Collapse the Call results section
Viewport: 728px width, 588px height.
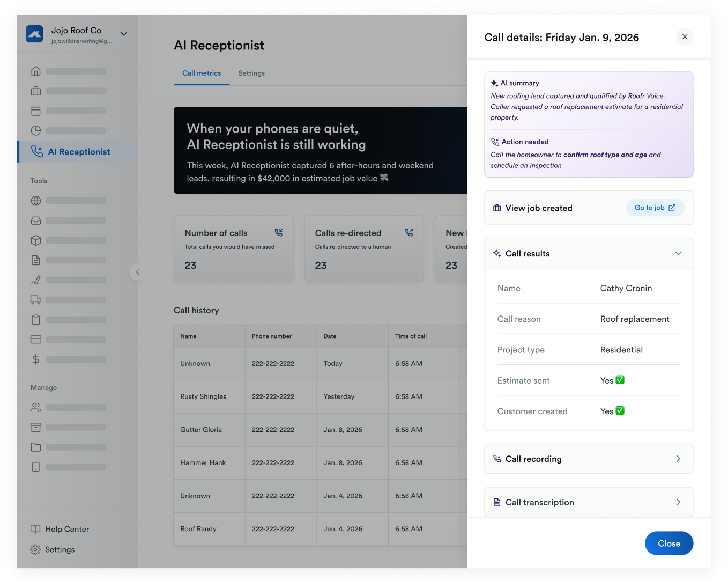coord(678,253)
